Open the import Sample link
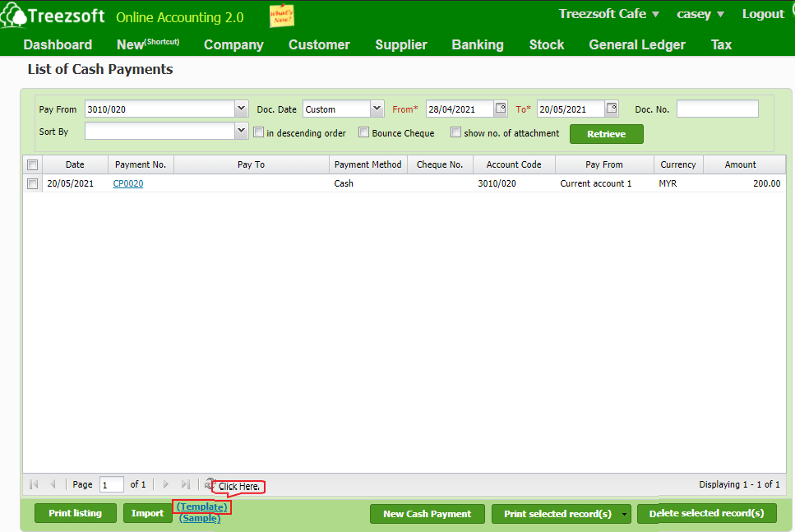This screenshot has width=795, height=532. click(200, 518)
